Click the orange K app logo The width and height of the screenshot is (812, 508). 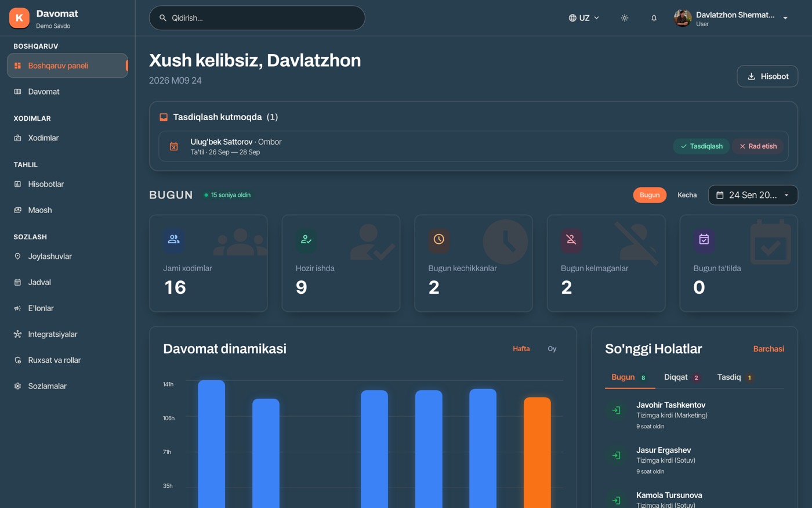click(x=19, y=18)
